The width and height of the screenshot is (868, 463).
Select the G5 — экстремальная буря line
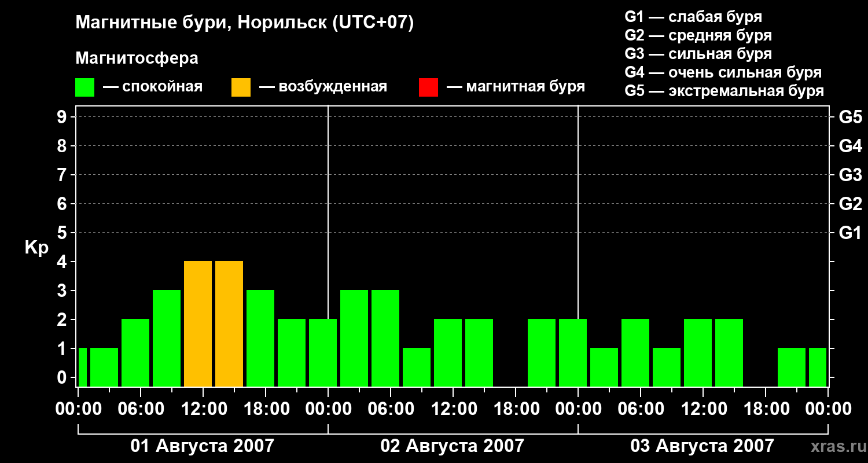(724, 91)
